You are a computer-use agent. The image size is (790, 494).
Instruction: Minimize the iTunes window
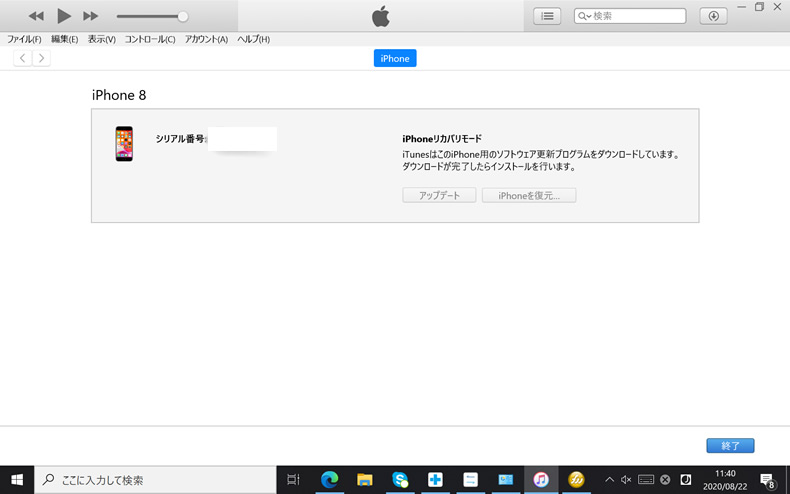(742, 7)
